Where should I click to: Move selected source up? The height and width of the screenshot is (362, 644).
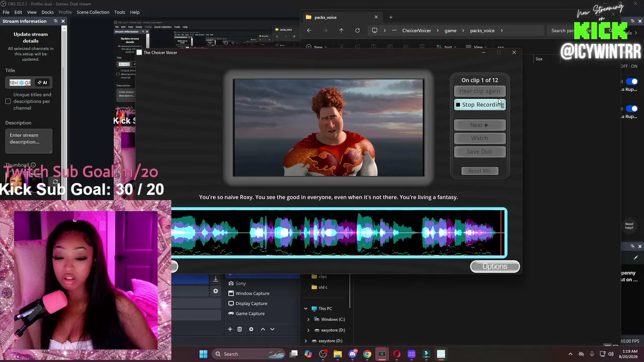[263, 329]
